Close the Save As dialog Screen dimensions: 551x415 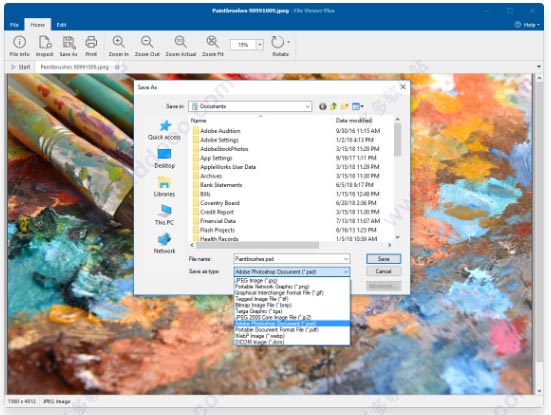coord(403,87)
